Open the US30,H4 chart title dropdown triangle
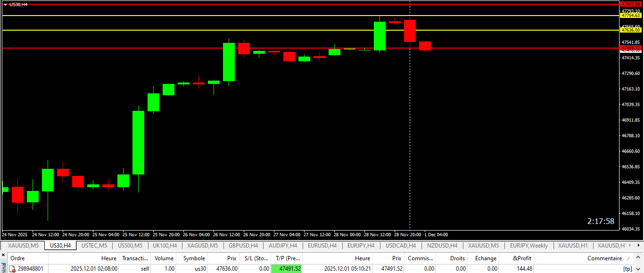Viewport: 644px width, 273px height. (x=5, y=4)
